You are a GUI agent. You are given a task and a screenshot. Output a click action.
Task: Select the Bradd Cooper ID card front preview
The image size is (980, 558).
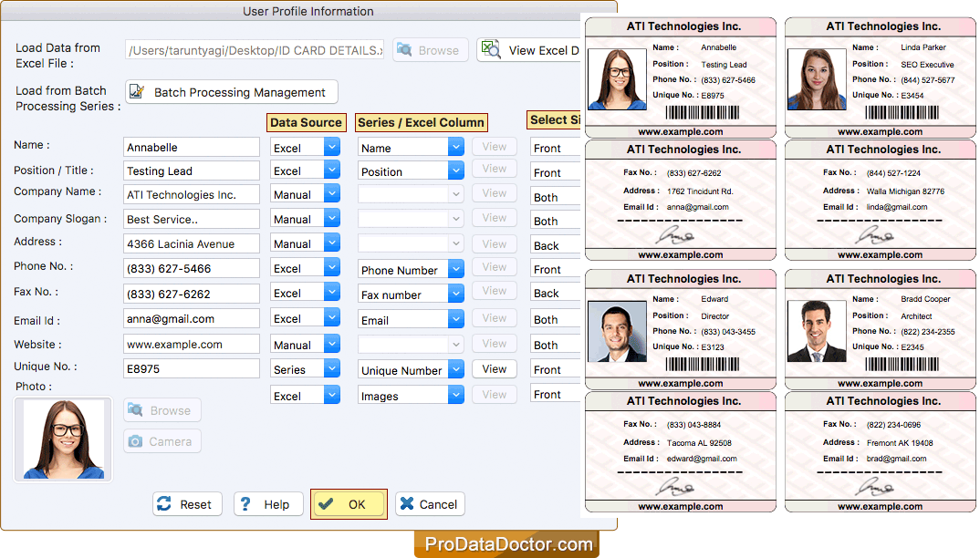pos(880,329)
